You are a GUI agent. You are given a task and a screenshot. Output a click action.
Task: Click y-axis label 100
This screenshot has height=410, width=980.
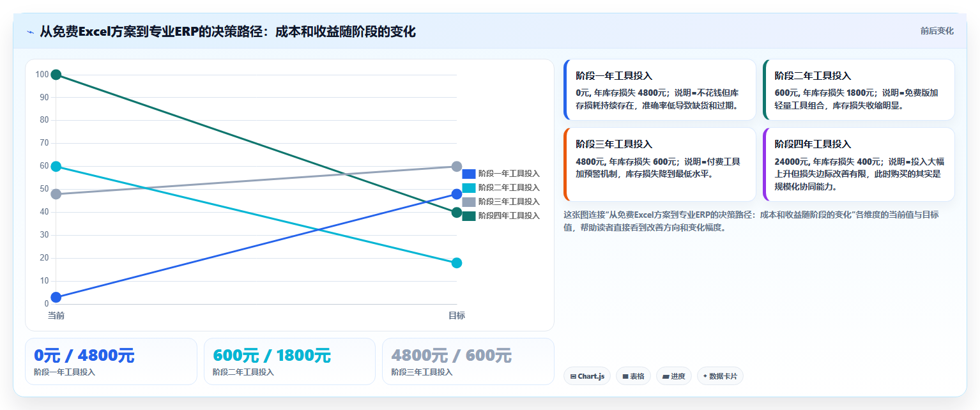point(42,75)
